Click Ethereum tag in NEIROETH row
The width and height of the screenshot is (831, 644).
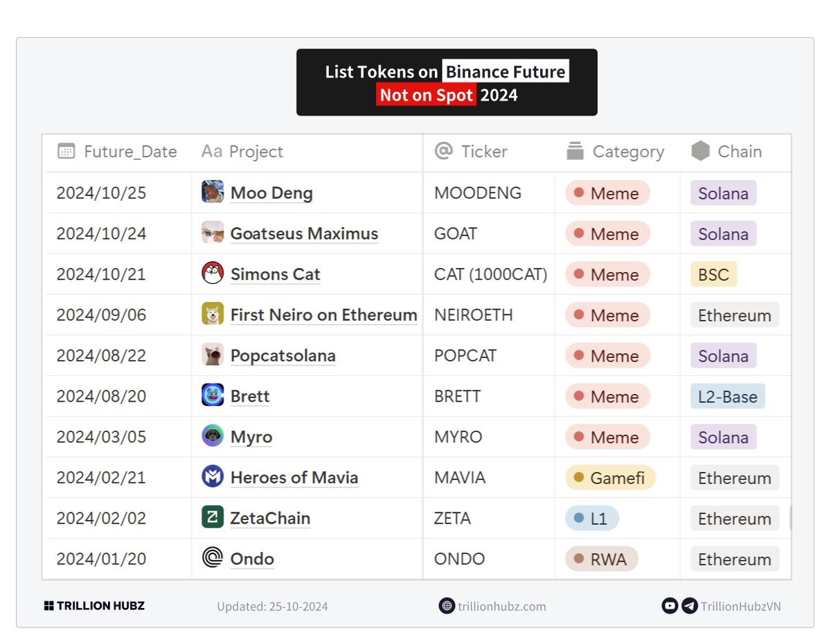[x=734, y=315]
